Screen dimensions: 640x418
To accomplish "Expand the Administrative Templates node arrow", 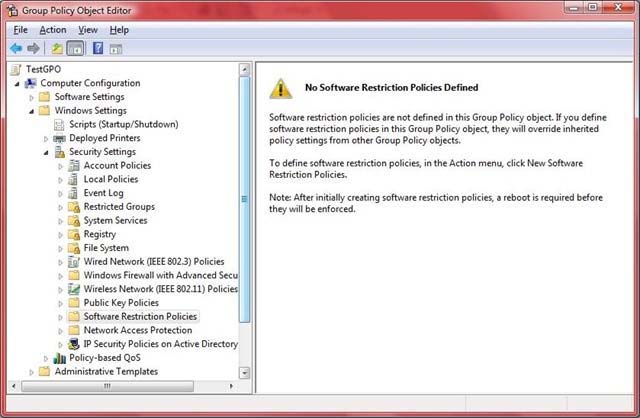I will (x=31, y=372).
